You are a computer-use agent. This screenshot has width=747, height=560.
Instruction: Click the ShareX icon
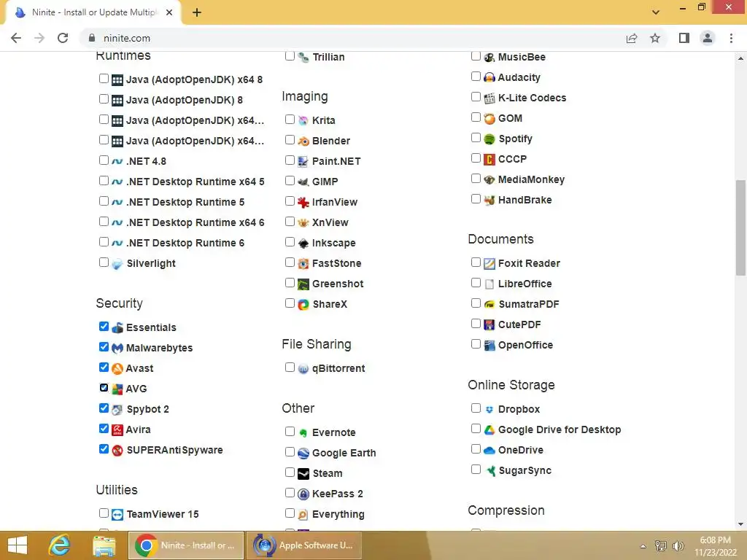click(x=303, y=304)
